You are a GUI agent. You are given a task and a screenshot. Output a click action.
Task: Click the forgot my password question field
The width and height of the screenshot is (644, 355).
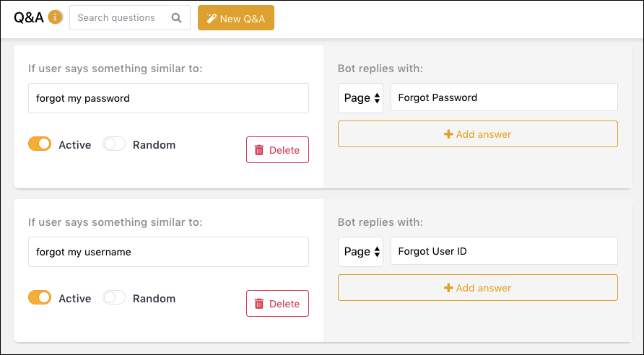(168, 98)
